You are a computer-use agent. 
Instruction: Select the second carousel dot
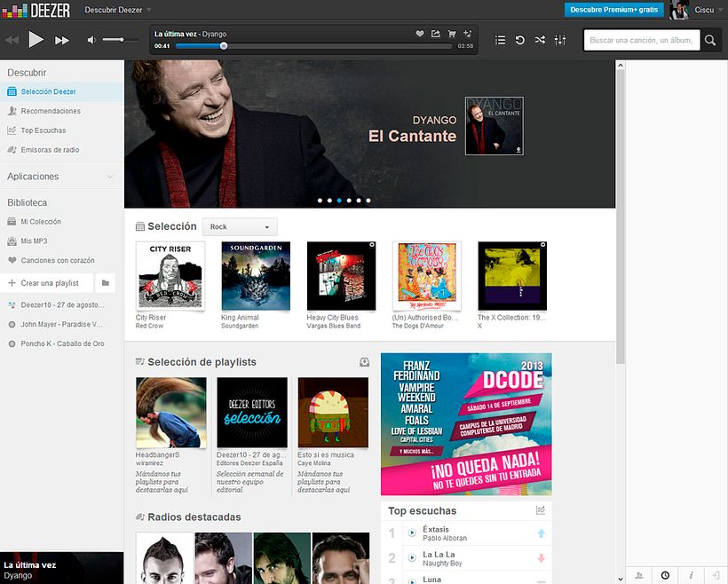coord(329,201)
